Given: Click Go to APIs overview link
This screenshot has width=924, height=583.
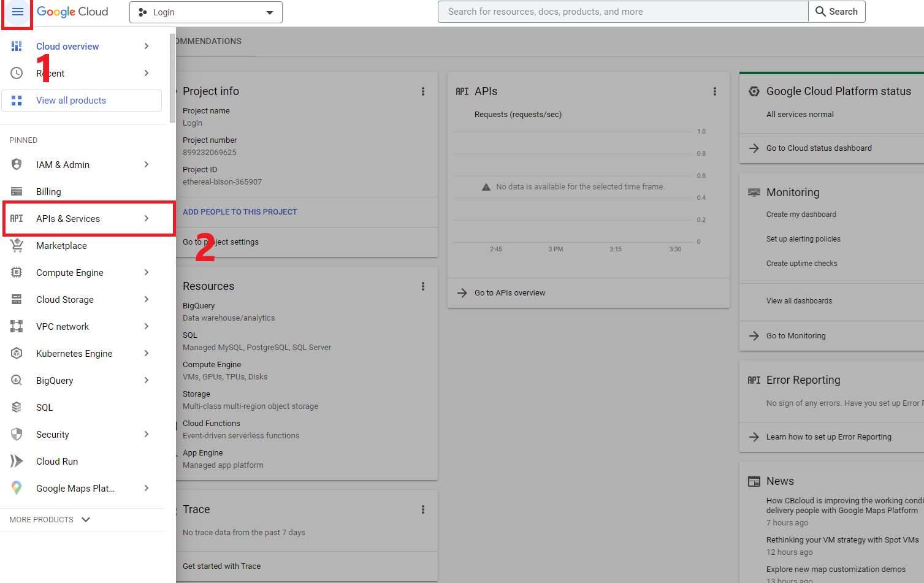Looking at the screenshot, I should pos(510,293).
